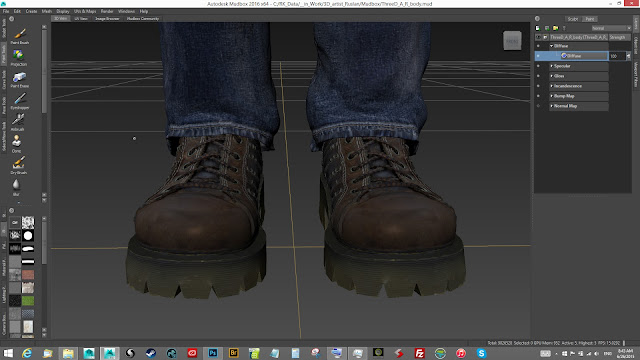Open the Create menu
Screen dimensions: 640x360
pyautogui.click(x=31, y=11)
